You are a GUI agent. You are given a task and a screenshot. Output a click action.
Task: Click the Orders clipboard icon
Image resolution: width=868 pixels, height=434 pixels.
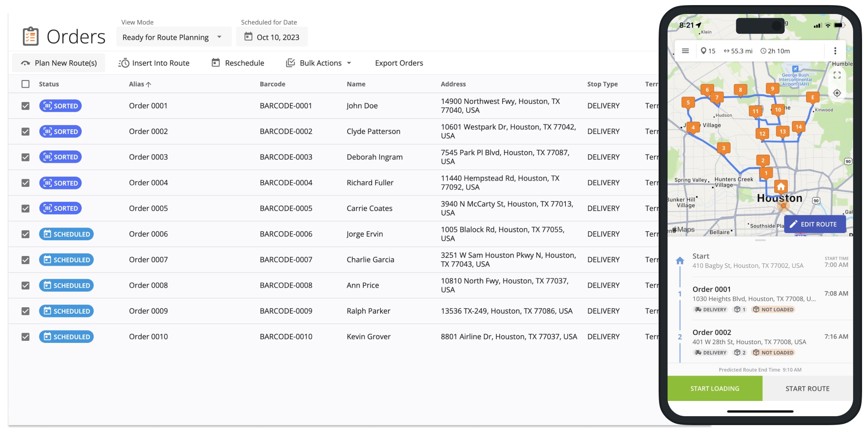[x=31, y=37]
